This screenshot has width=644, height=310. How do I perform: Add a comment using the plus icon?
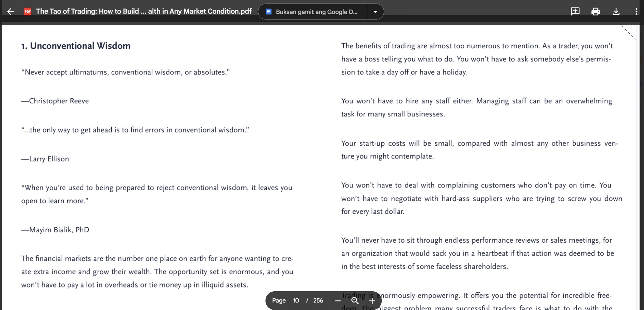(x=575, y=12)
